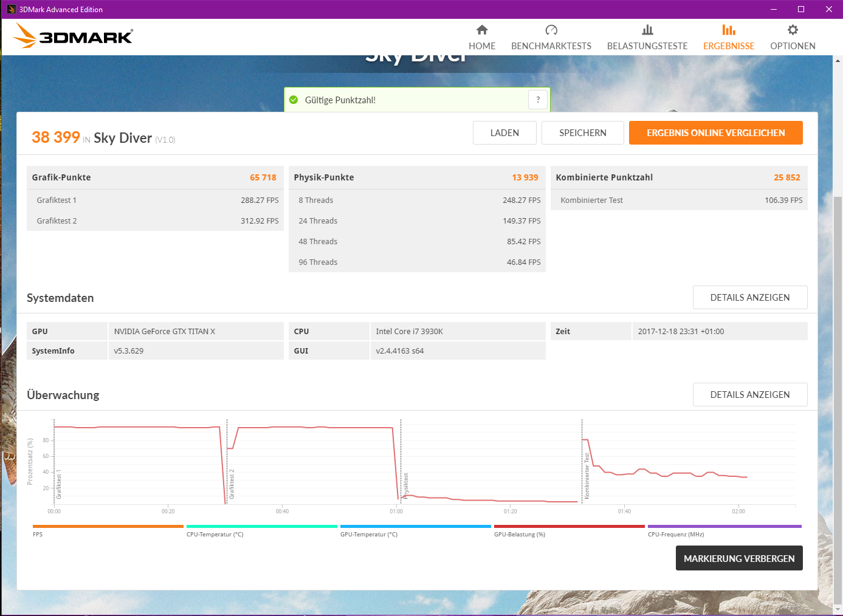Click the Zeit value 2017-12-18 23:31
Image resolution: width=843 pixels, height=616 pixels.
(x=681, y=331)
